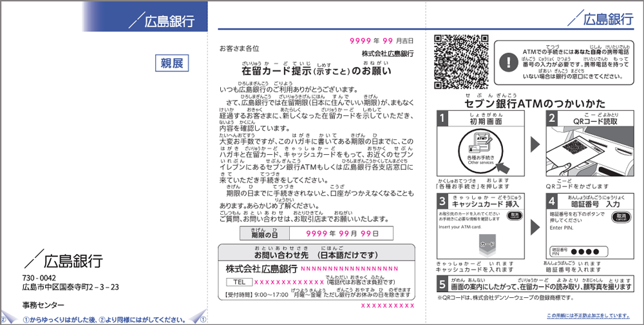Click the pink XXXXXXXXXX code below the inquiry box
The width and height of the screenshot is (644, 325).
pos(387,306)
